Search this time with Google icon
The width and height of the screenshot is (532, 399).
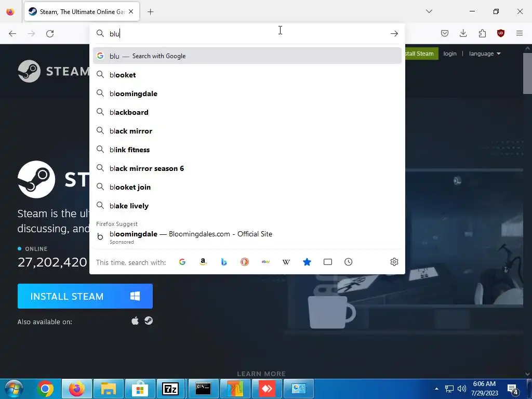coord(182,262)
